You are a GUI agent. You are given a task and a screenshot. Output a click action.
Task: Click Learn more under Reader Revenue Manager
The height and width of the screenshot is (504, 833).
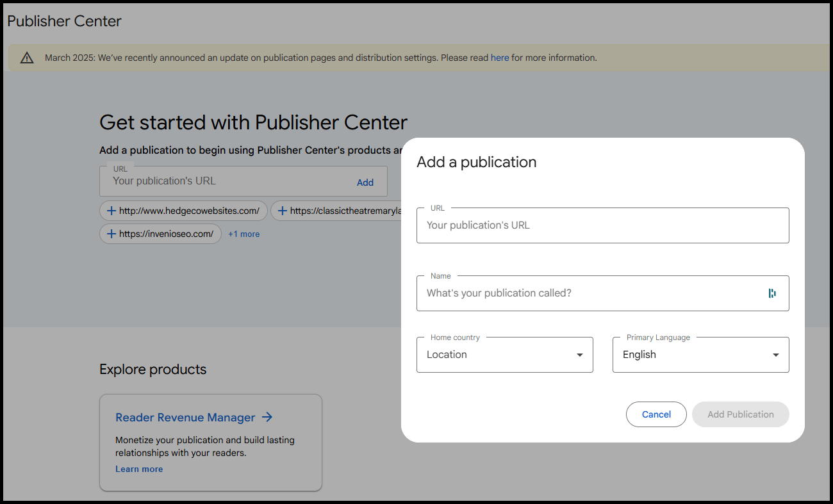(x=139, y=469)
